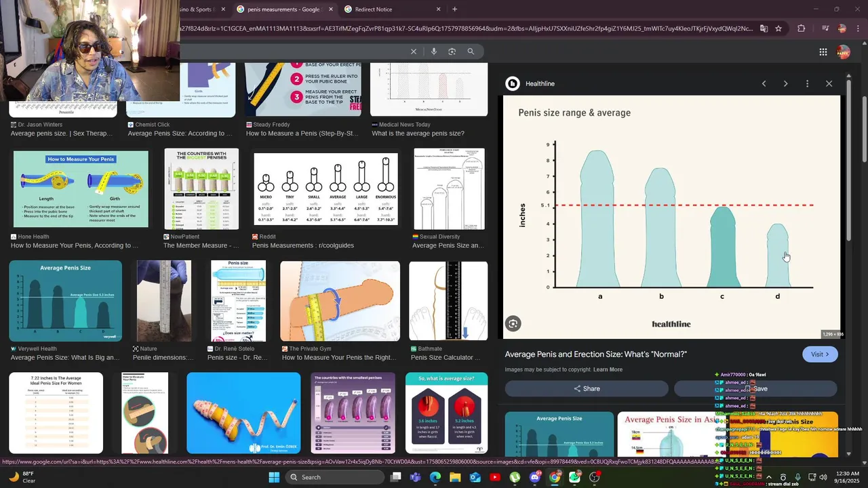Open uTorrent from the taskbar
Image resolution: width=868 pixels, height=488 pixels.
(x=515, y=477)
